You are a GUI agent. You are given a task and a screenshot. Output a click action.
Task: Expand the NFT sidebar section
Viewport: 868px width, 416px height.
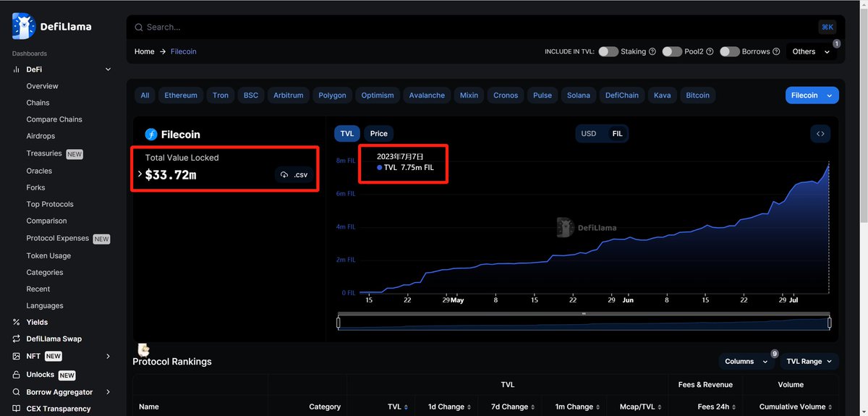tap(109, 356)
